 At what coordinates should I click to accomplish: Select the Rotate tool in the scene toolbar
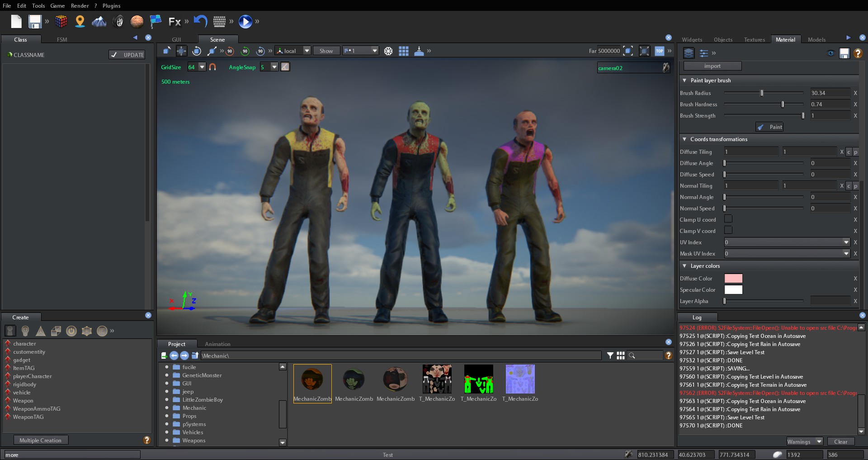197,51
